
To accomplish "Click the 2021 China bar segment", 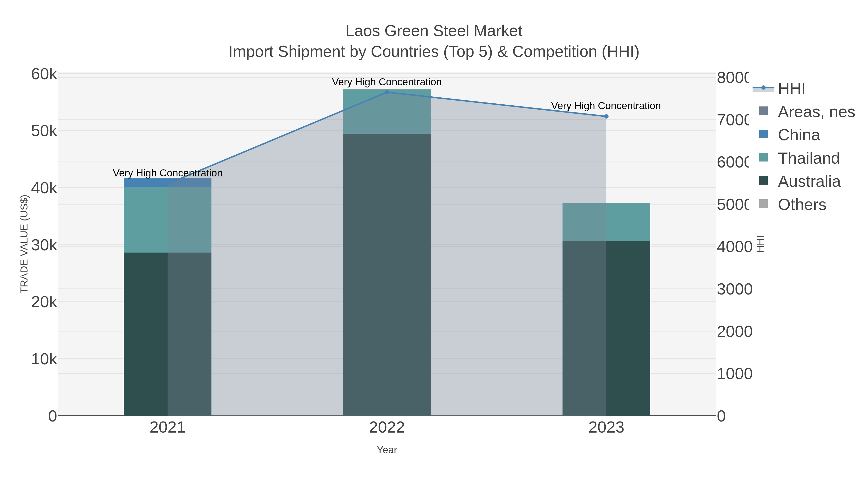I will [x=168, y=182].
